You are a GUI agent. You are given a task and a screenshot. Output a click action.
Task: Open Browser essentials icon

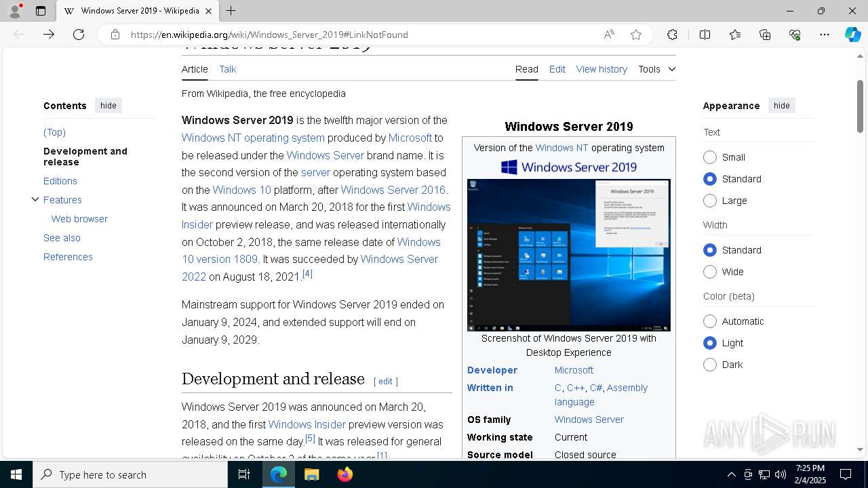coord(795,35)
